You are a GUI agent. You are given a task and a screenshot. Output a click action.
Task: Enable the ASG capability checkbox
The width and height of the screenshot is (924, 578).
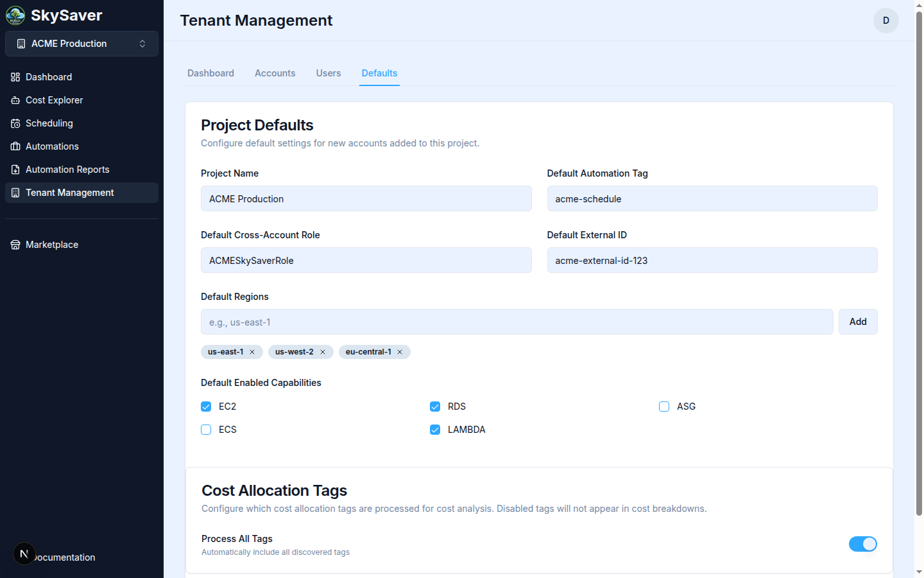click(x=663, y=406)
